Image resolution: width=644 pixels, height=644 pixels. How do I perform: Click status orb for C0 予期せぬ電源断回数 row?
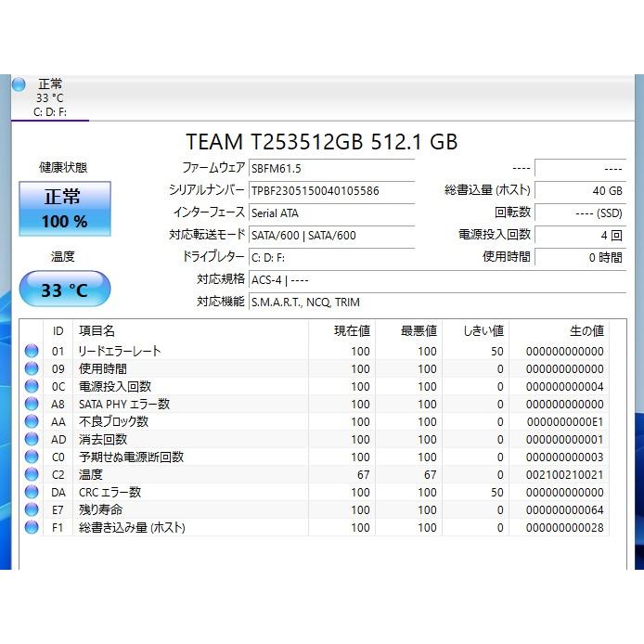tap(32, 457)
